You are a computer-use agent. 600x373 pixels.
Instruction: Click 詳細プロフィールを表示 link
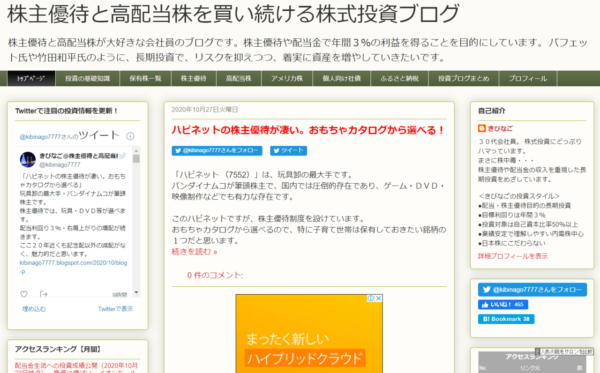513,256
